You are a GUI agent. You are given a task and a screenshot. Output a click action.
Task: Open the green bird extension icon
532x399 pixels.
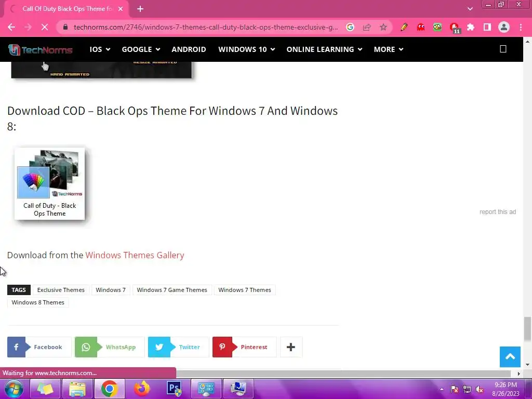click(x=437, y=27)
